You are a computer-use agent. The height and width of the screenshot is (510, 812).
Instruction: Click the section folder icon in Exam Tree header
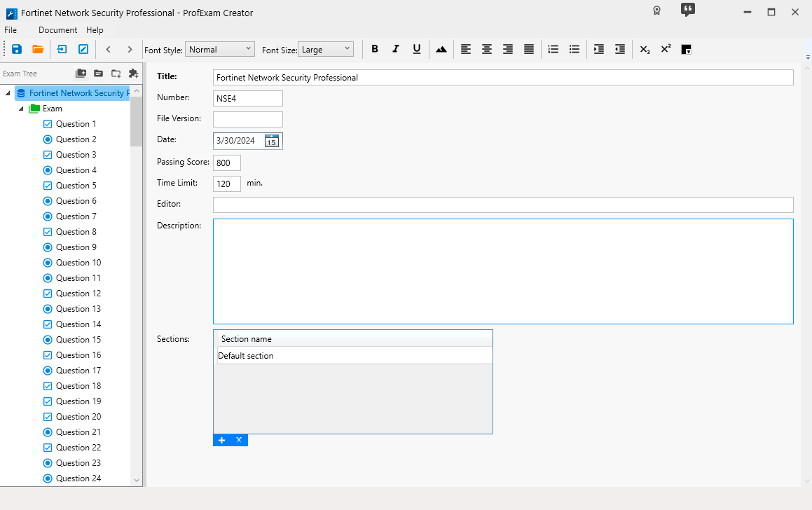coord(98,74)
